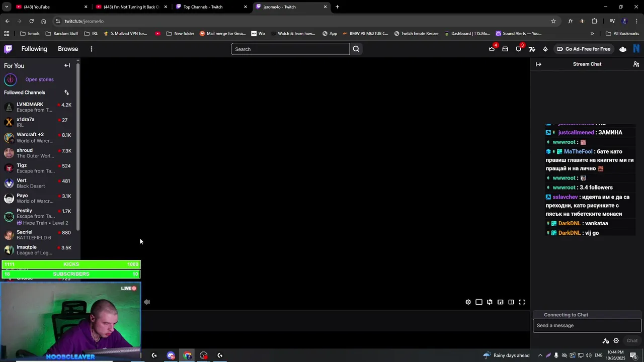The width and height of the screenshot is (644, 362).
Task: Toggle system volume icon in tray
Action: [589, 355]
